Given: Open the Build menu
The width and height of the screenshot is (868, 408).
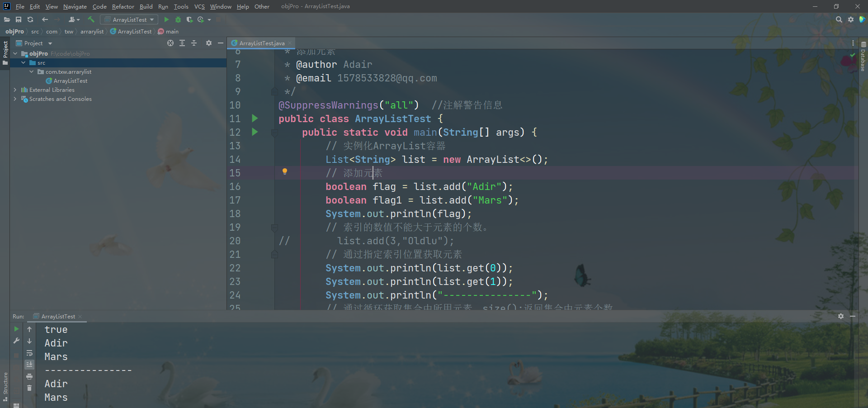Looking at the screenshot, I should click(146, 6).
